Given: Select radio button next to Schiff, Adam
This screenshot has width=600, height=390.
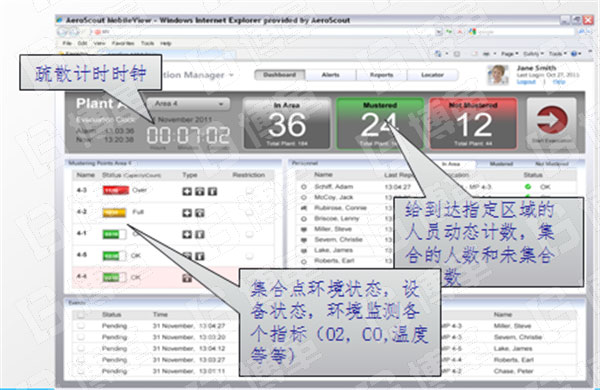Looking at the screenshot, I should coord(304,187).
